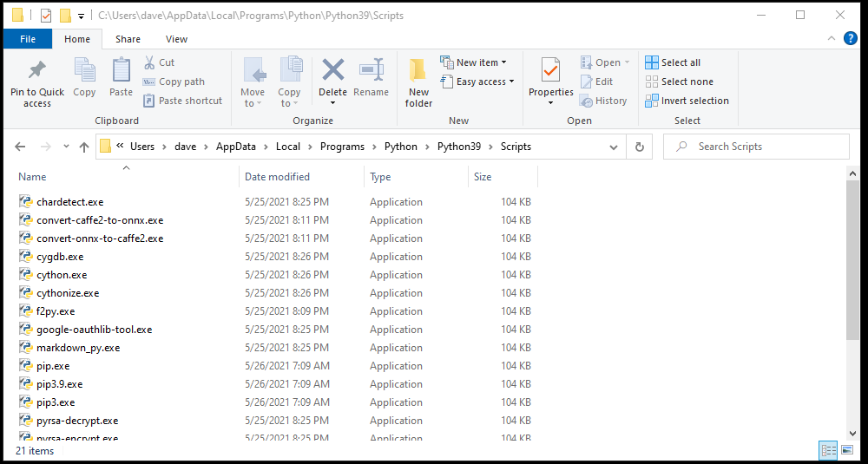868x464 pixels.
Task: Click the Properties checkmark icon
Action: (550, 70)
